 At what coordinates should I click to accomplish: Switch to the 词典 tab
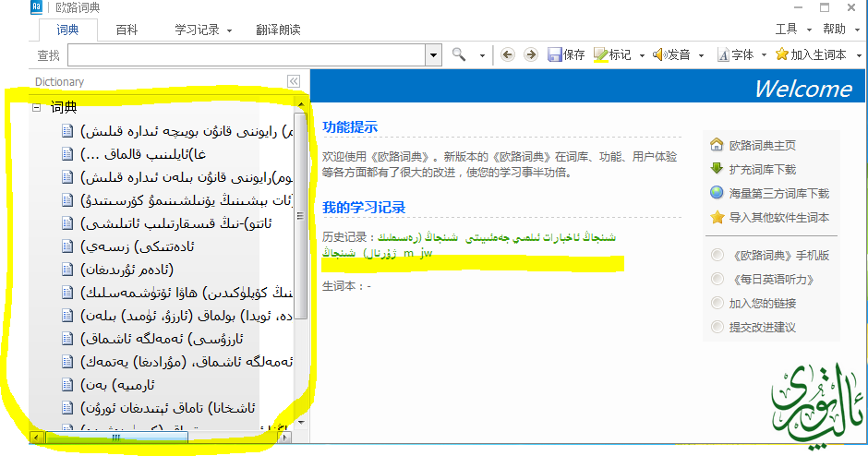(x=68, y=30)
